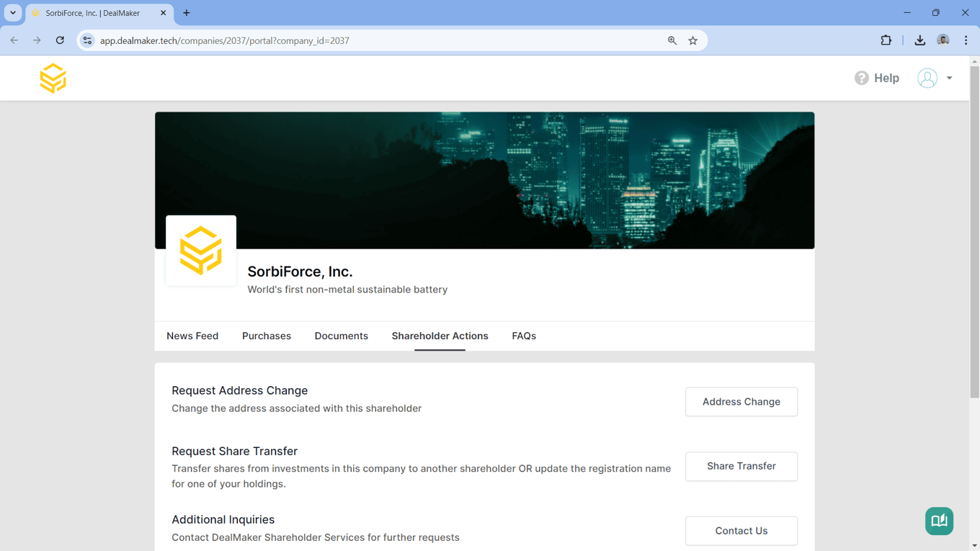Screen dimensions: 980x551
Task: Click the Chrome profile avatar
Action: tap(943, 40)
